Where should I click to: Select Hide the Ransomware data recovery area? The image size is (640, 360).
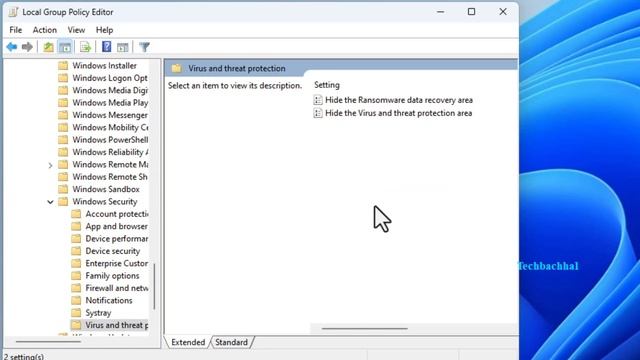[399, 100]
